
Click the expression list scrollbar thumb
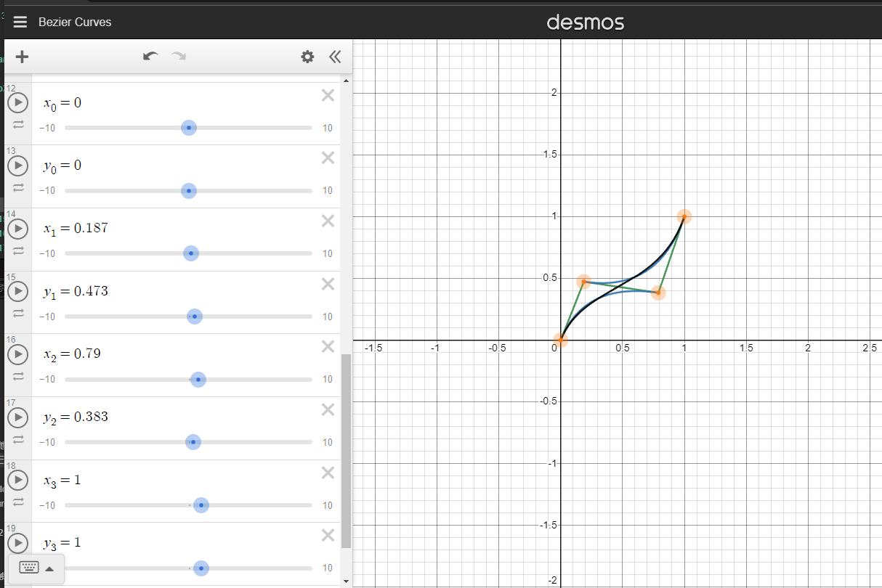pos(346,450)
